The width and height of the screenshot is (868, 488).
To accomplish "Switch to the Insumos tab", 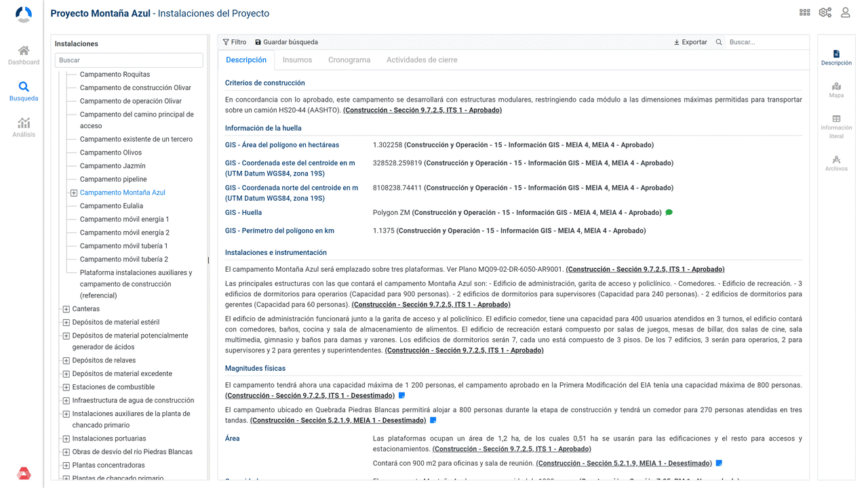I will 297,60.
